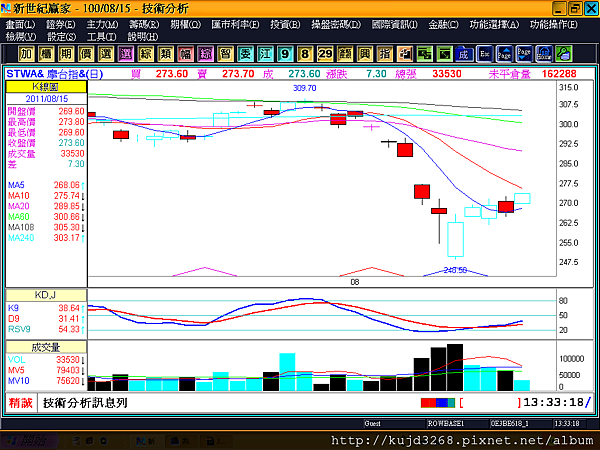Open the 投資(B) menu
Viewport: 600px width, 450px height.
285,24
